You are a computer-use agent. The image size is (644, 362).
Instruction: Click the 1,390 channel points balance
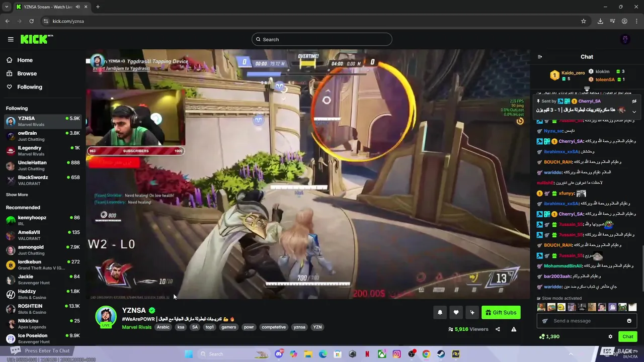tap(549, 336)
